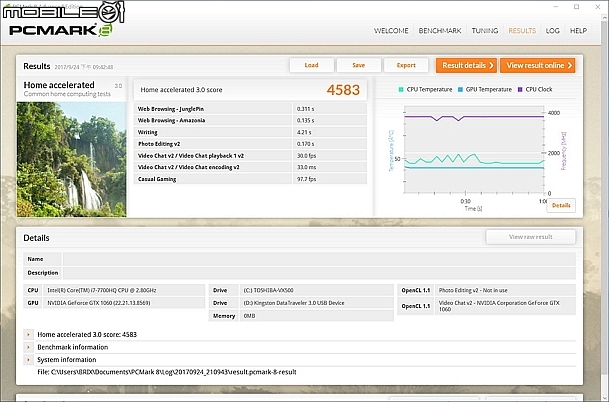Click the View raw result button

531,237
